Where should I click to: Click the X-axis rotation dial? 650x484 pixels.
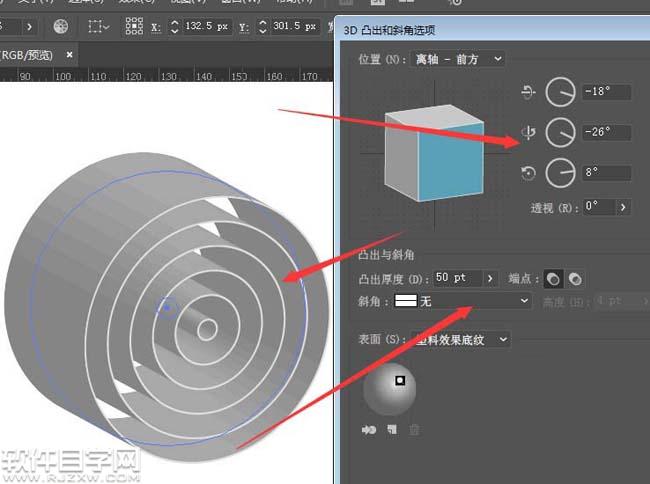(x=560, y=93)
